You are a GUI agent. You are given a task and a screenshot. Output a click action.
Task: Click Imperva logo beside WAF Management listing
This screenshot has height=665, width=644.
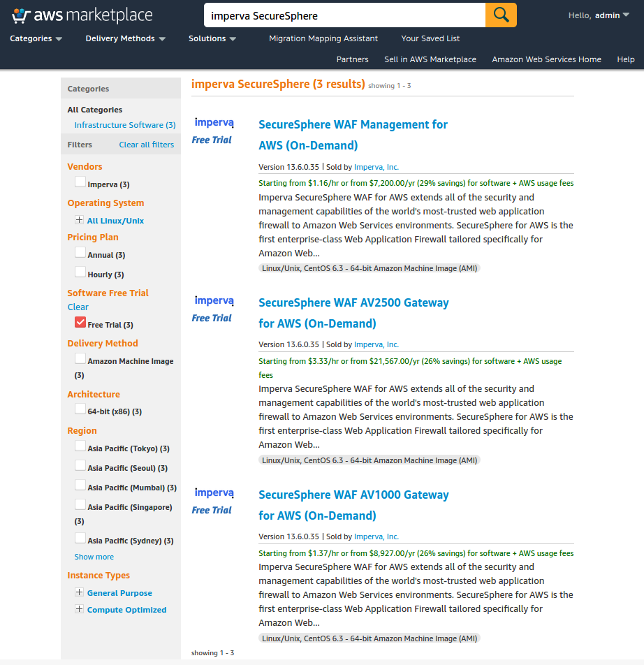tap(214, 123)
